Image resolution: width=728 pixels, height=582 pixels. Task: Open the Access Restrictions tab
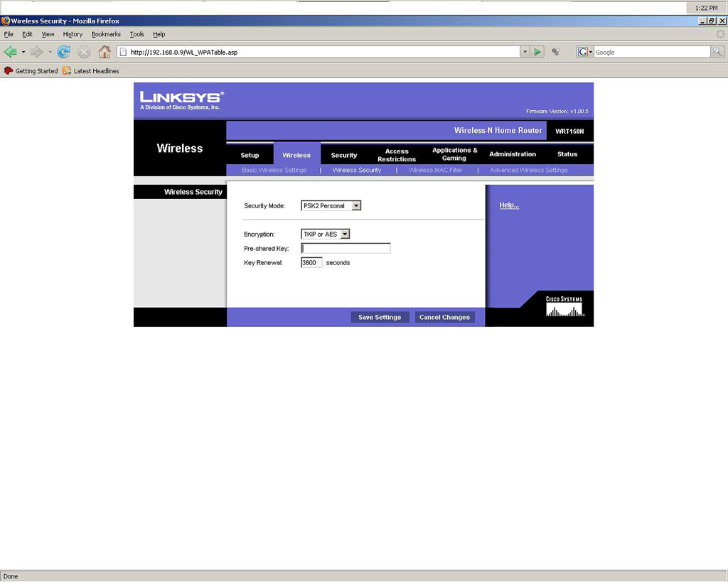(x=397, y=155)
